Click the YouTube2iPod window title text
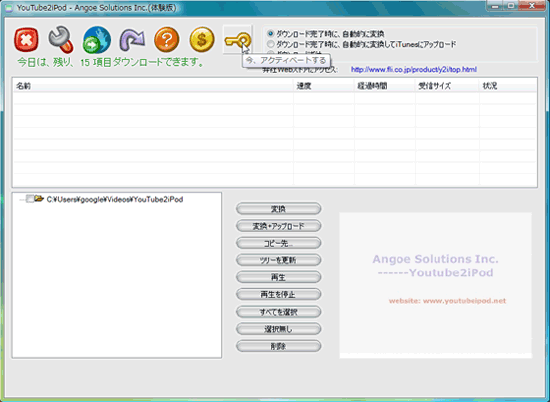The width and height of the screenshot is (550, 402). click(96, 8)
